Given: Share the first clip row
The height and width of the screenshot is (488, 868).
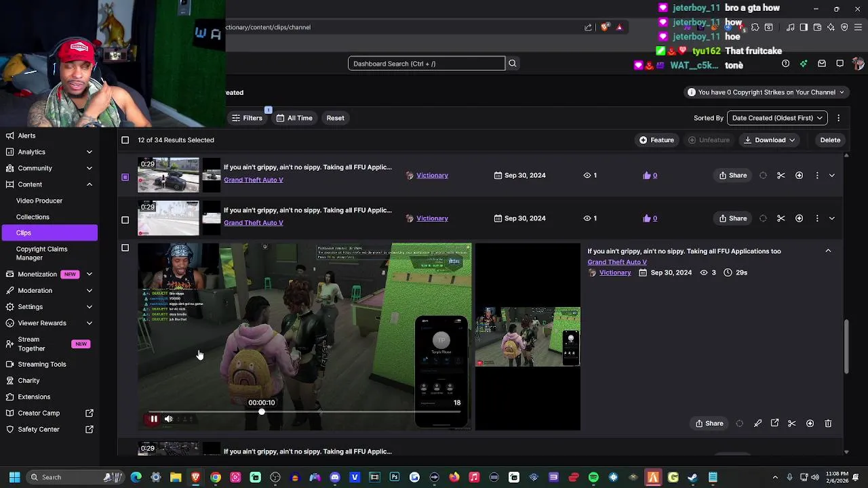Looking at the screenshot, I should (732, 176).
